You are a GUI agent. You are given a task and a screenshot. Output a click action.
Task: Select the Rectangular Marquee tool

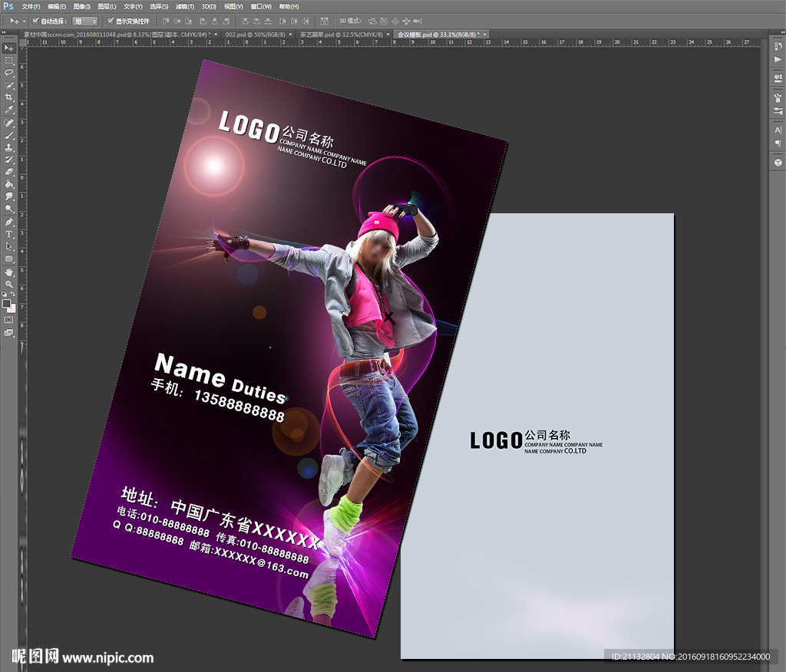(x=9, y=61)
